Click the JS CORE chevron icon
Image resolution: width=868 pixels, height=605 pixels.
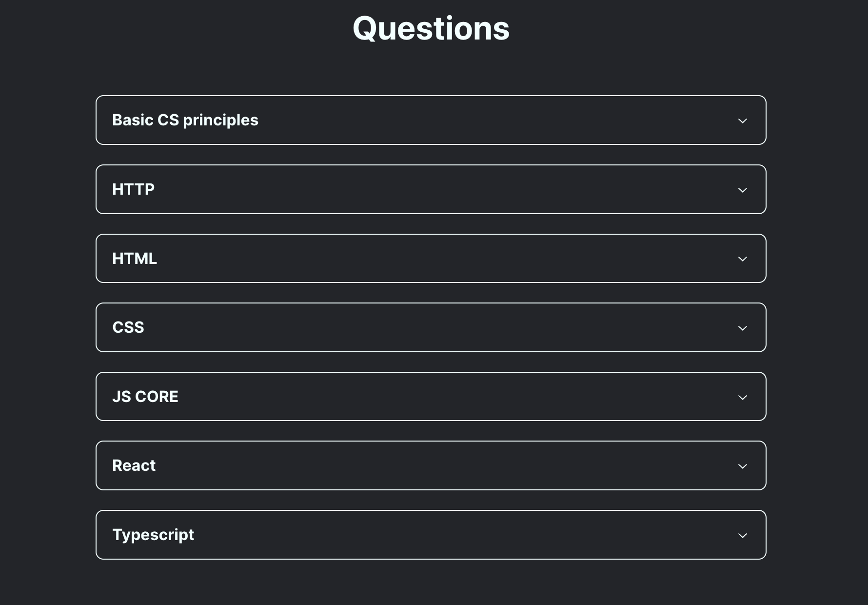[742, 397]
